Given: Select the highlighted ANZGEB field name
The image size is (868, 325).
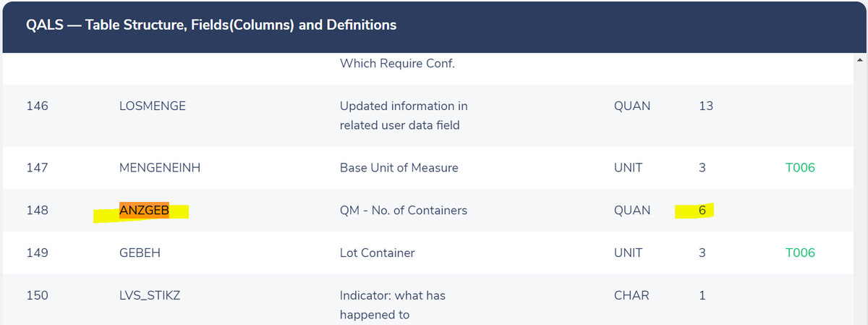Looking at the screenshot, I should 144,211.
